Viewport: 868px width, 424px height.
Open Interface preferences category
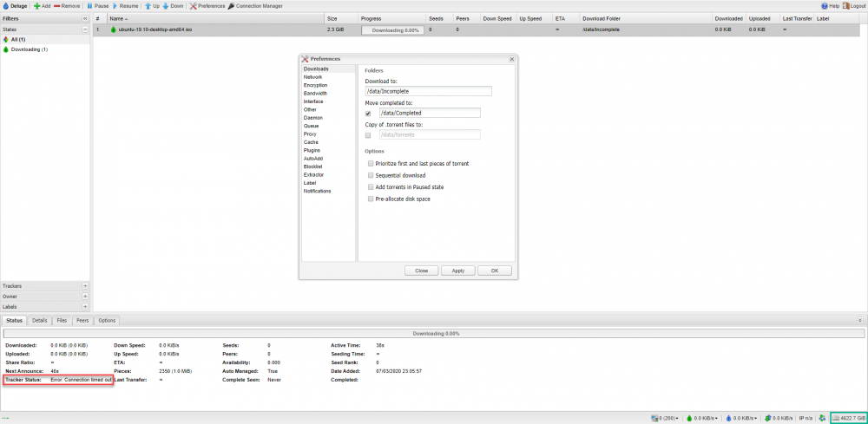click(x=329, y=101)
